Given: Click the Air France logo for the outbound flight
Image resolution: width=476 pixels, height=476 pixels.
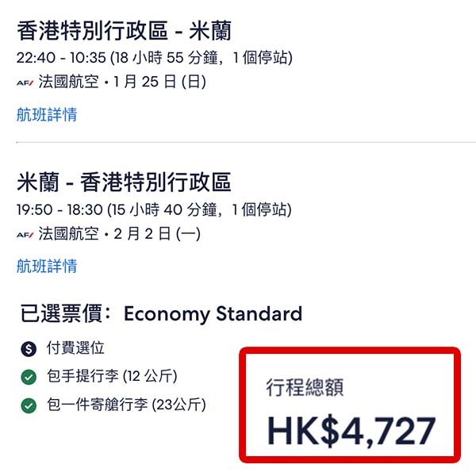Looking at the screenshot, I should point(25,83).
